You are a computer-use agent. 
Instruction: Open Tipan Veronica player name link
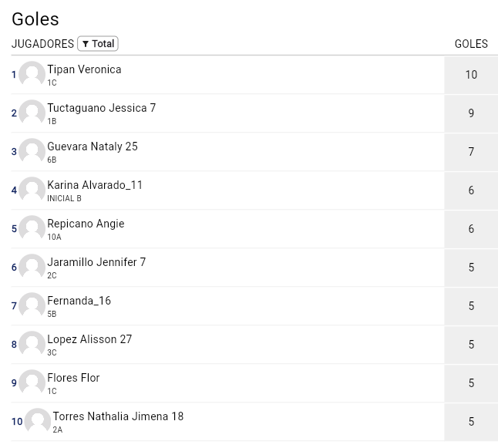pyautogui.click(x=84, y=69)
